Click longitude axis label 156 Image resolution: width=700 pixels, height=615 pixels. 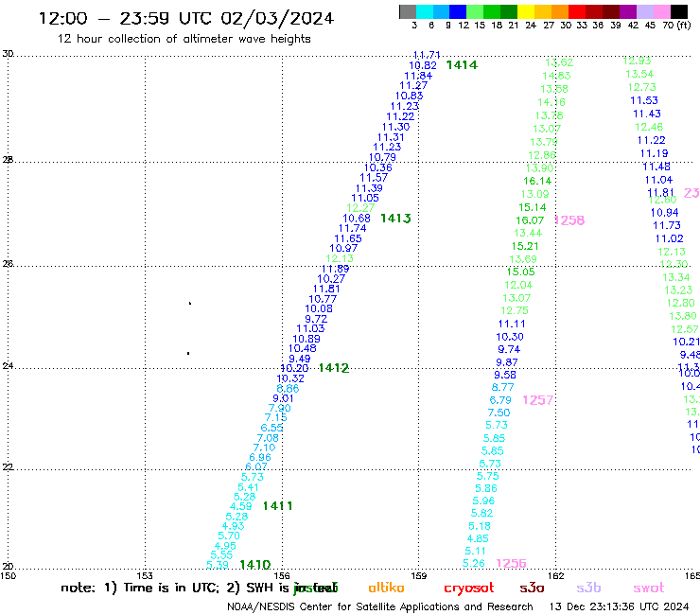(282, 576)
